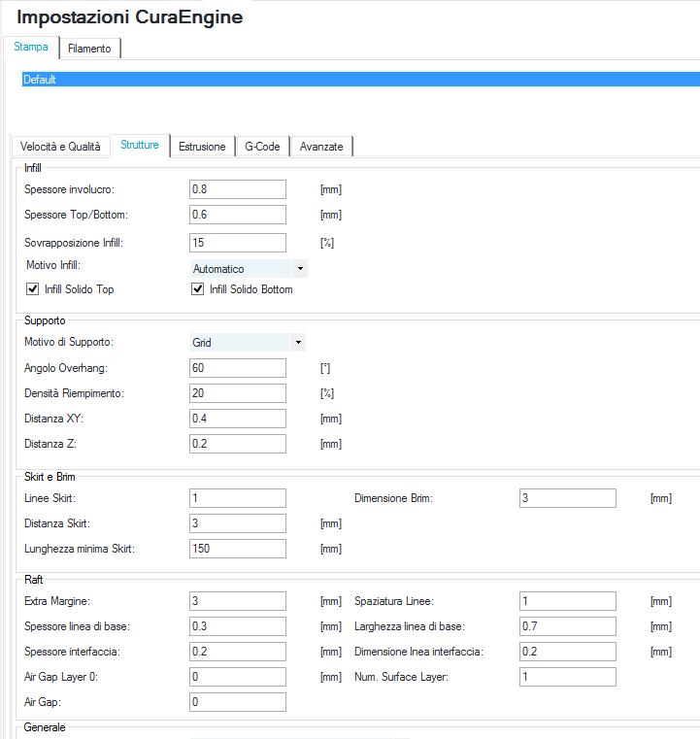
Task: Open the G-Code tab
Action: pos(262,147)
